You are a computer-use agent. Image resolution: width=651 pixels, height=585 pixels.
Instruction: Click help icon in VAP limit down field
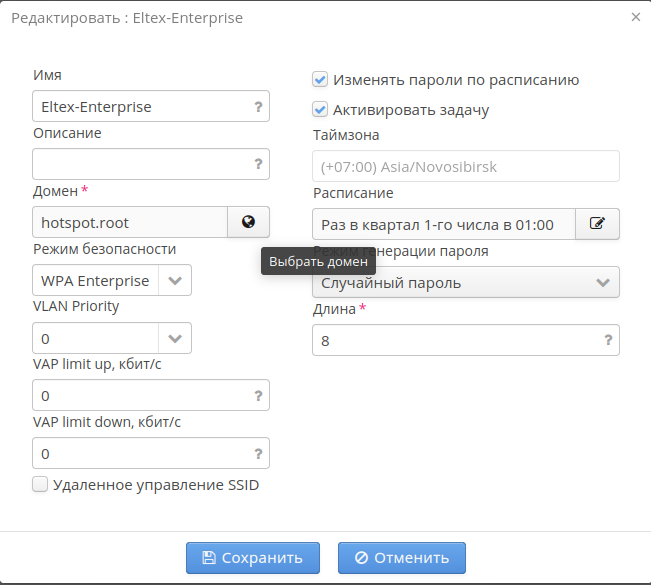pyautogui.click(x=258, y=454)
